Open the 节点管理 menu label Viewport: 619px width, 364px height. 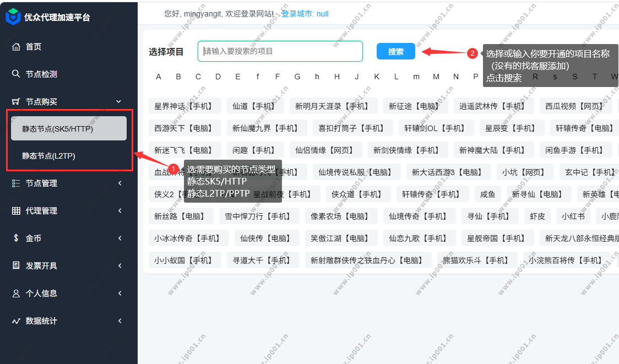(41, 183)
